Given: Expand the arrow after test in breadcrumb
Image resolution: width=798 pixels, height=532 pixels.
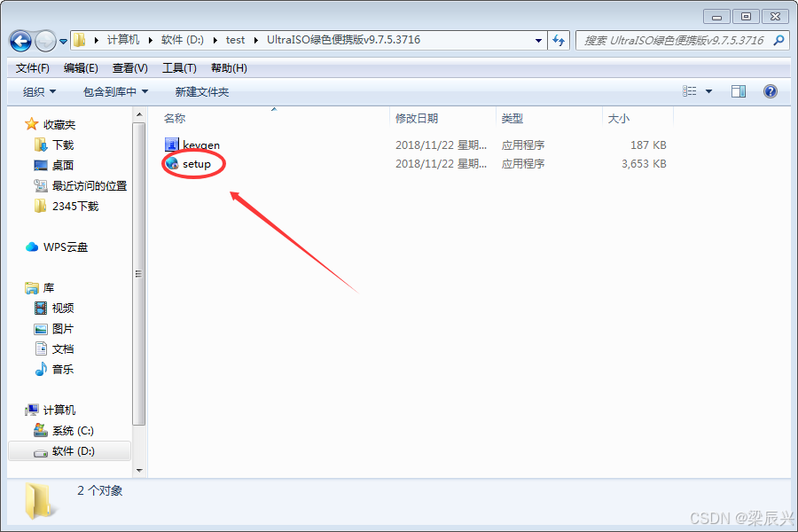Looking at the screenshot, I should point(256,40).
